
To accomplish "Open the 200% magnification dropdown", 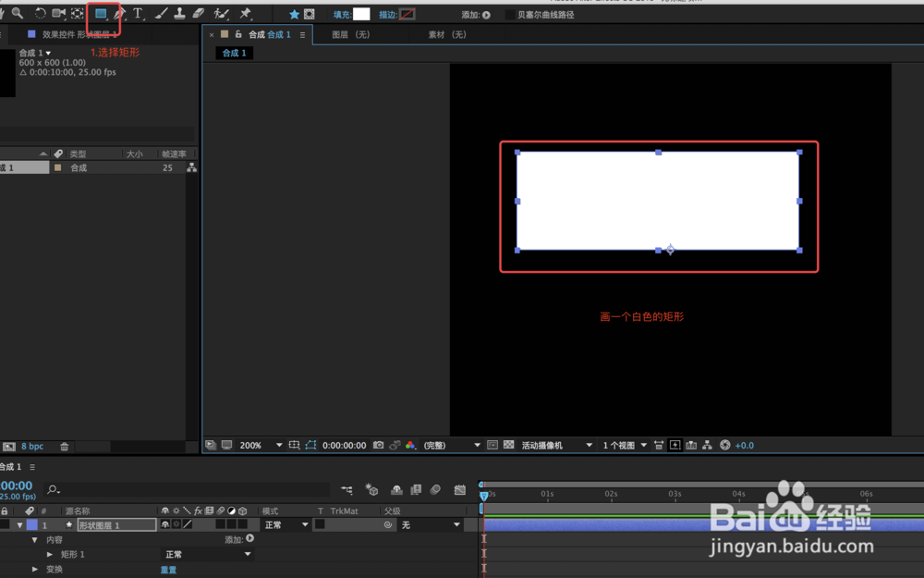I will [x=261, y=446].
